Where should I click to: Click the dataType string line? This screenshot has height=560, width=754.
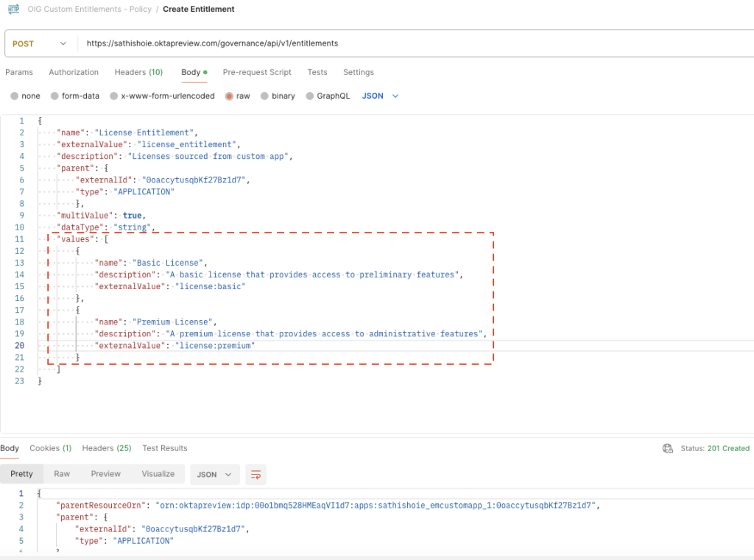[106, 227]
